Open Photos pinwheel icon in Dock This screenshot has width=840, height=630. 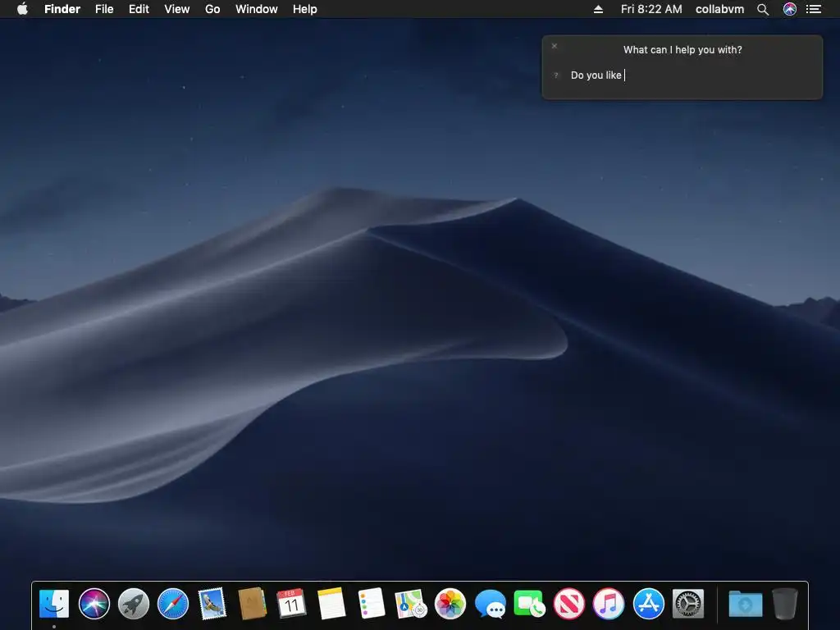450,604
